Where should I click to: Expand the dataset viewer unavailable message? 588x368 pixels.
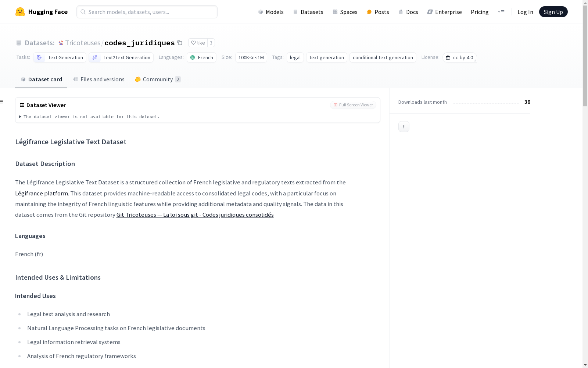pyautogui.click(x=90, y=117)
